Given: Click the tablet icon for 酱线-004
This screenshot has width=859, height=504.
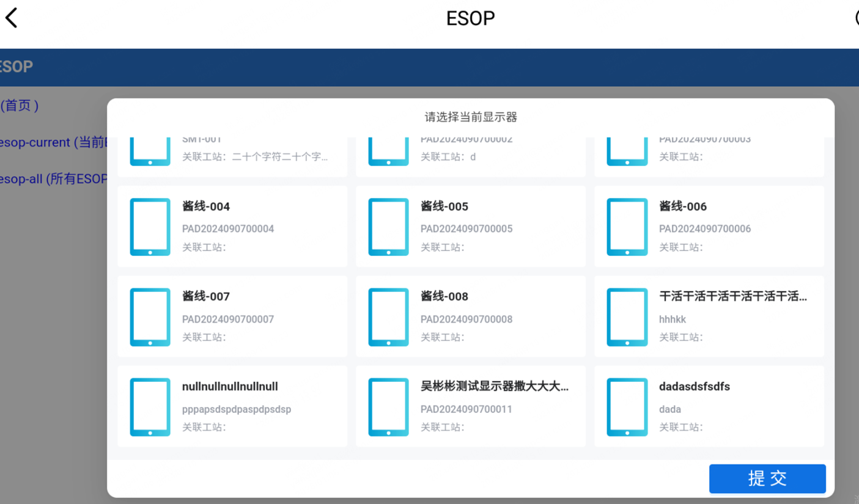Looking at the screenshot, I should [150, 227].
